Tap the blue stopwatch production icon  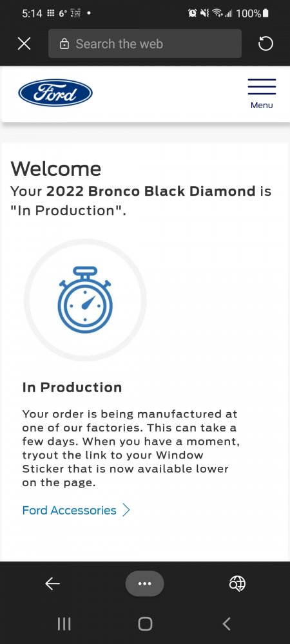pyautogui.click(x=85, y=300)
